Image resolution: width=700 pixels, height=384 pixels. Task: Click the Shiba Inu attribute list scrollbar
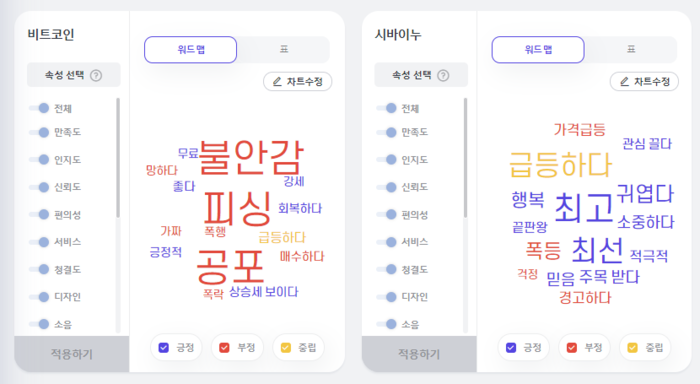click(466, 158)
